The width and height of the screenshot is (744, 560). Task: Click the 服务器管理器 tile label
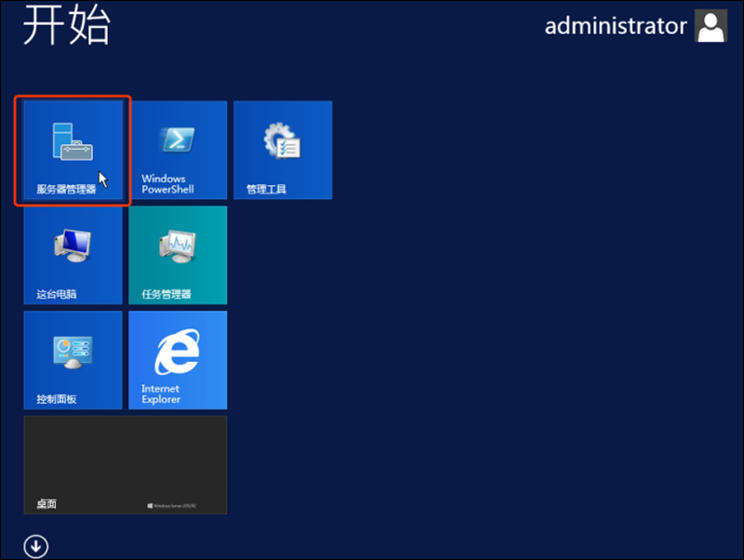[66, 189]
